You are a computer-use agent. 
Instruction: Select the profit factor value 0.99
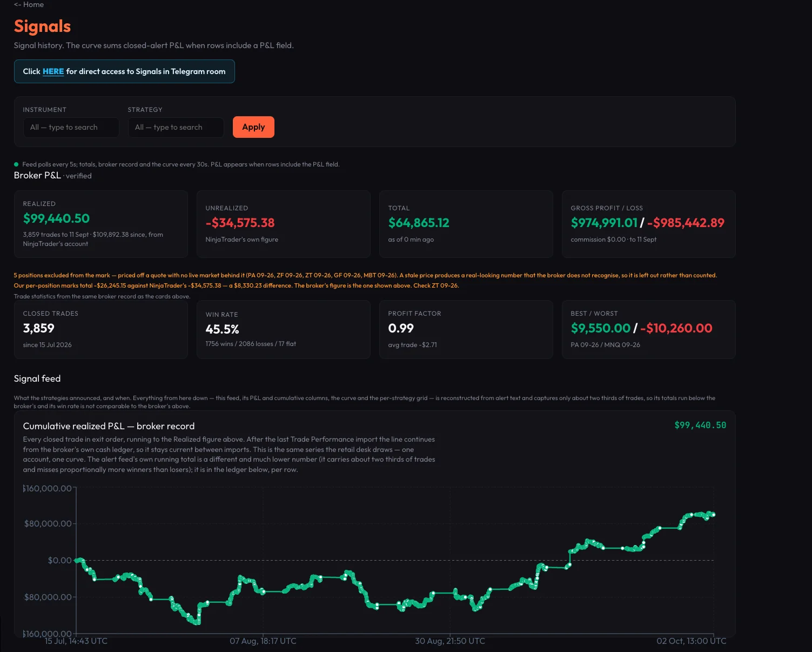[401, 328]
